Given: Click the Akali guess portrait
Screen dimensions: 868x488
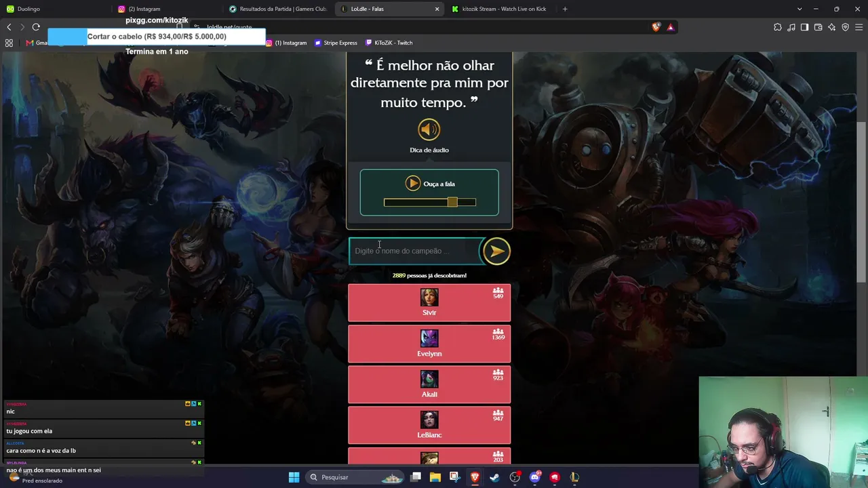Looking at the screenshot, I should 429,379.
